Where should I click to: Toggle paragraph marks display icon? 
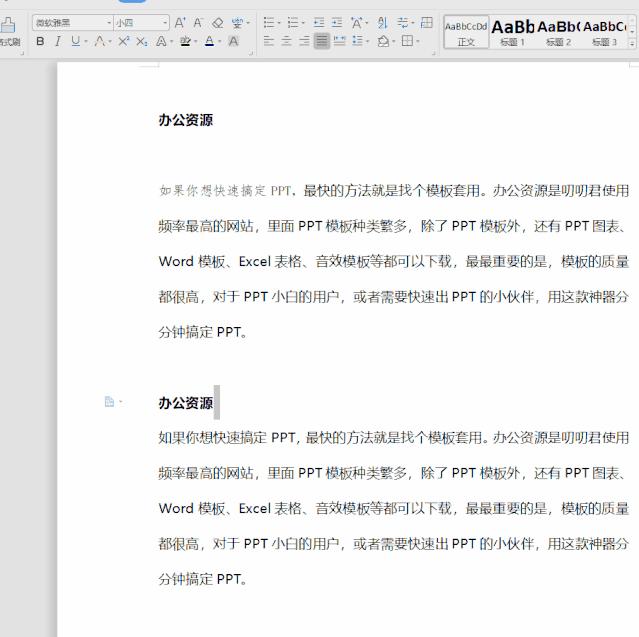[x=403, y=23]
